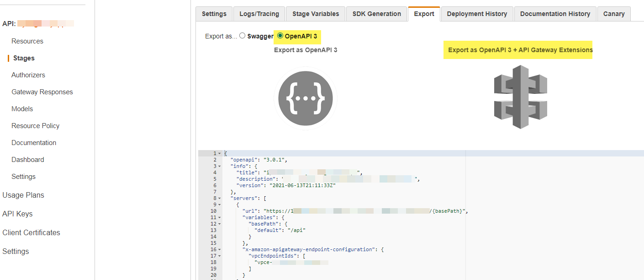Navigate to Resources in the sidebar

click(x=27, y=41)
